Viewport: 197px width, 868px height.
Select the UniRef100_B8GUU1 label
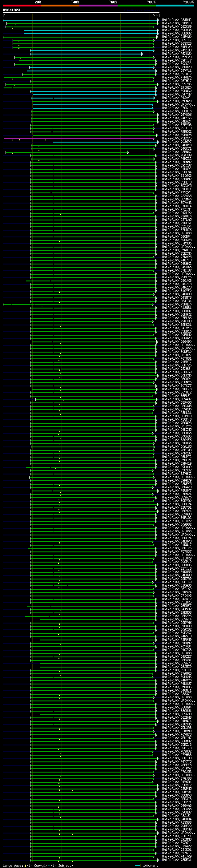pyautogui.click(x=177, y=711)
